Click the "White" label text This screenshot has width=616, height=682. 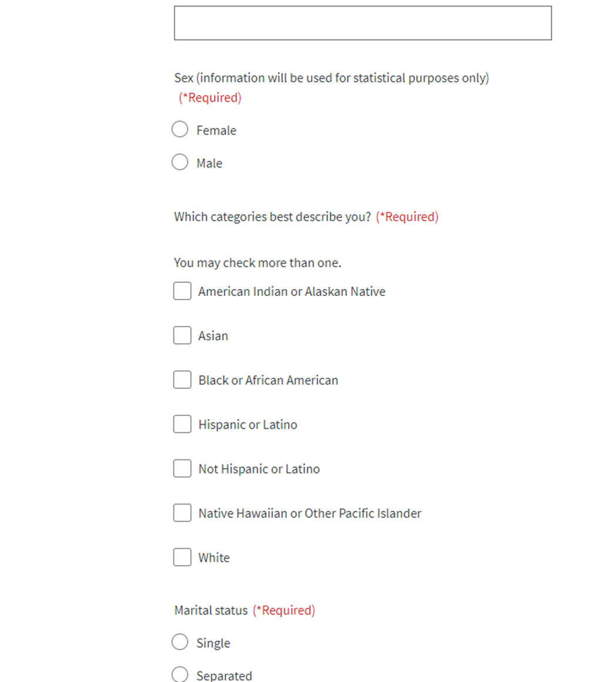point(214,557)
